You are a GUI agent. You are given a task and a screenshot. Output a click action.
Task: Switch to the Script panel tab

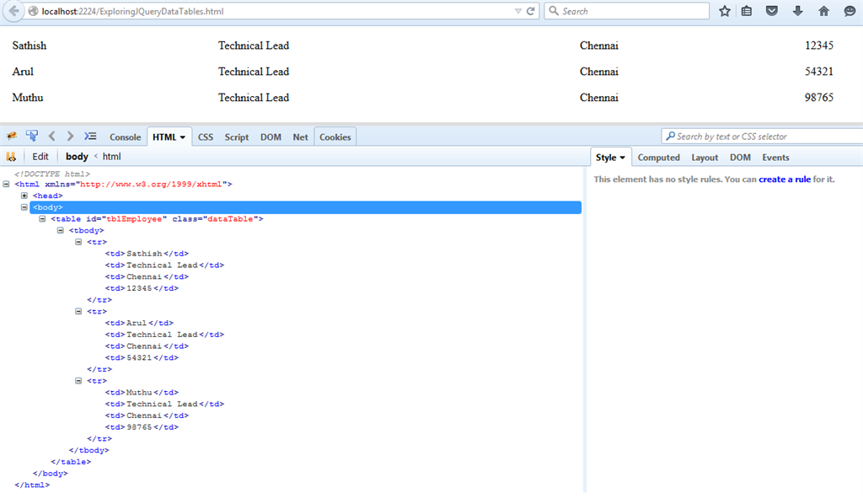tap(236, 137)
